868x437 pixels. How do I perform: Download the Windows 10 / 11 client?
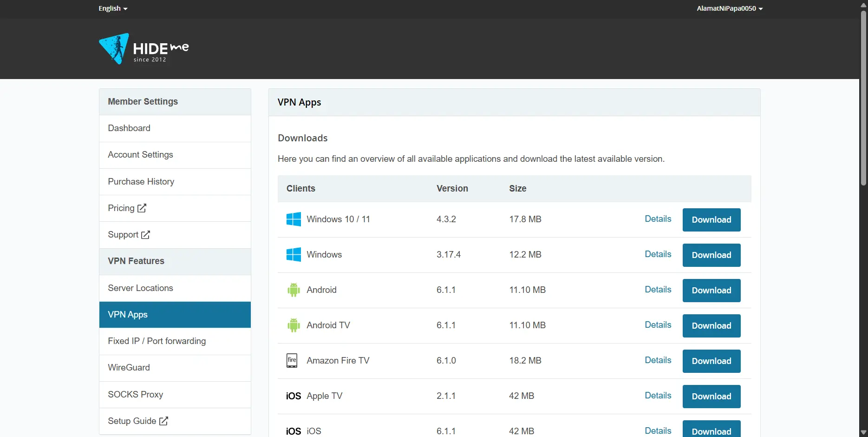pos(711,220)
